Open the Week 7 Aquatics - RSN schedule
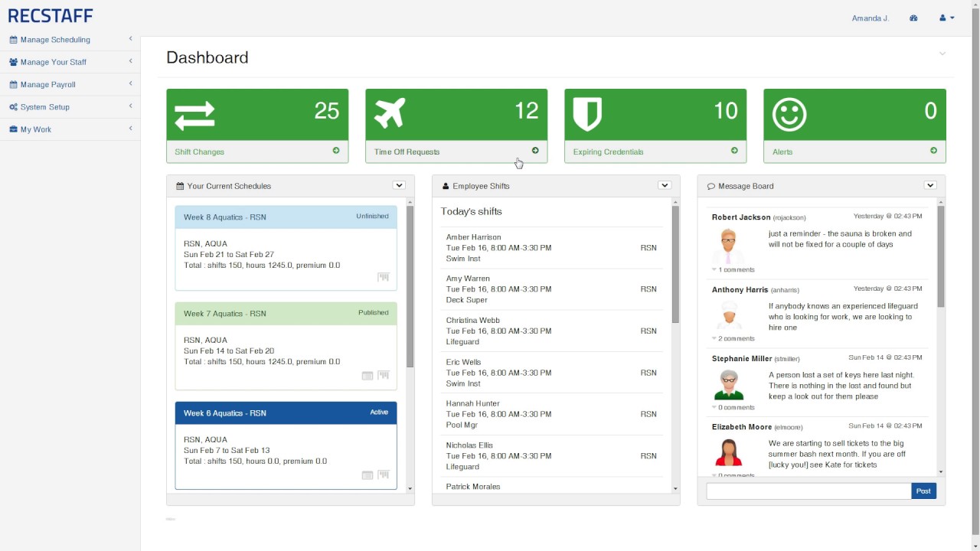The width and height of the screenshot is (980, 551). click(286, 313)
